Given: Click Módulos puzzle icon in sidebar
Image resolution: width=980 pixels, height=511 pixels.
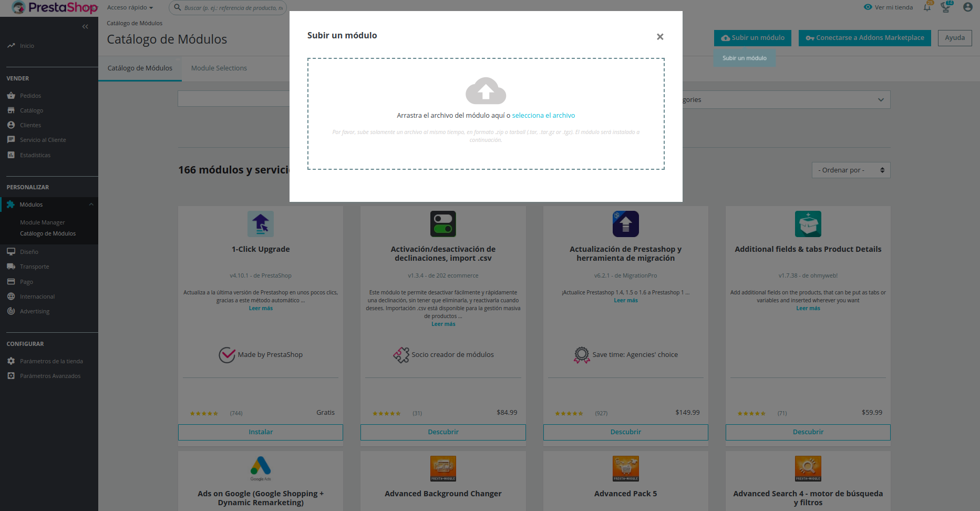Looking at the screenshot, I should (x=11, y=205).
